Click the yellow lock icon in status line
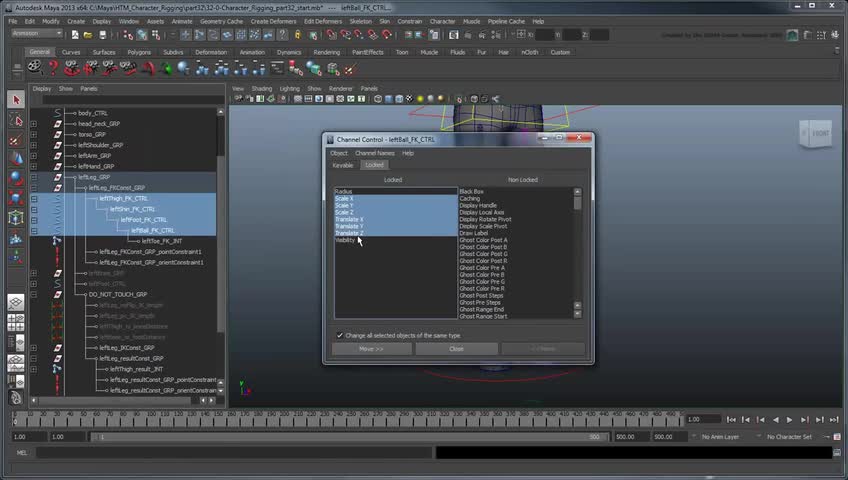 click(x=297, y=35)
